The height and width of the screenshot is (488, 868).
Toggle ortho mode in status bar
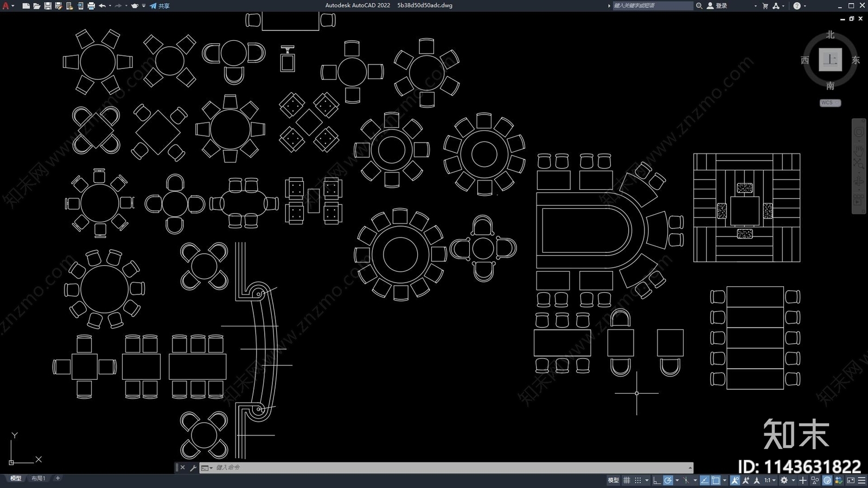coord(656,480)
